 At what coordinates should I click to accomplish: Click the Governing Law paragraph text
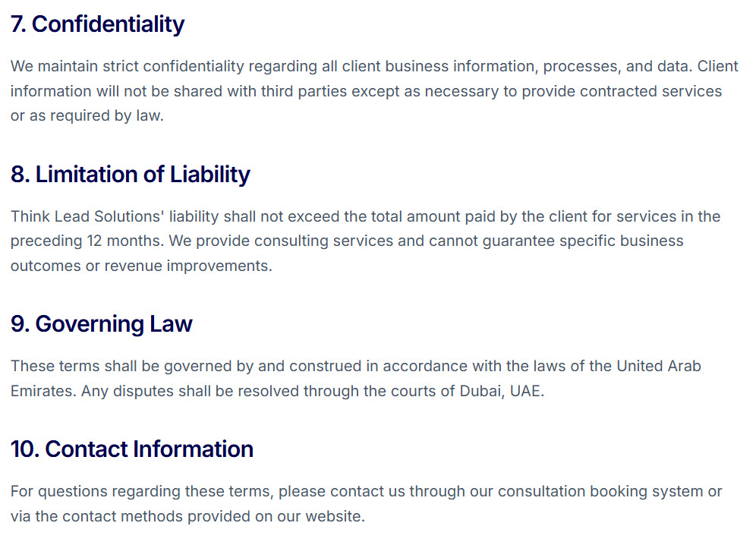coord(356,378)
